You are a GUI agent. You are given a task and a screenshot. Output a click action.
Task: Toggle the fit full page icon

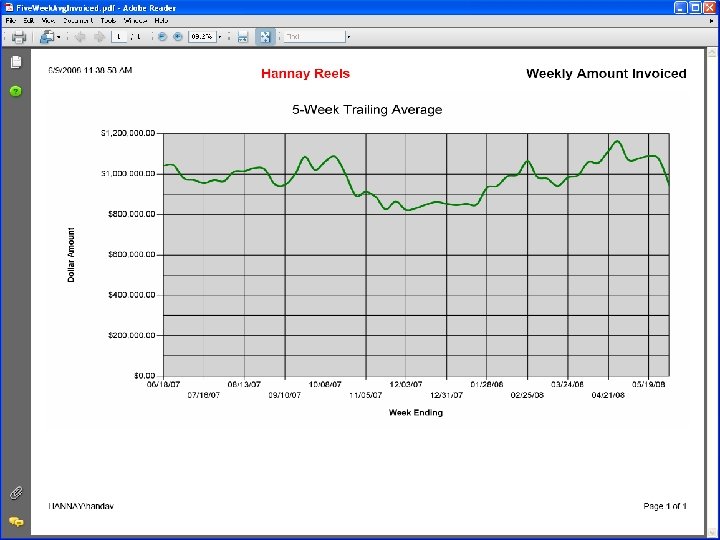(x=265, y=37)
